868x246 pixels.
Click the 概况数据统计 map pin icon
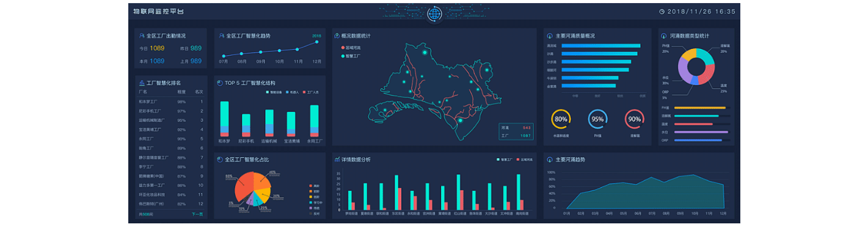point(337,35)
